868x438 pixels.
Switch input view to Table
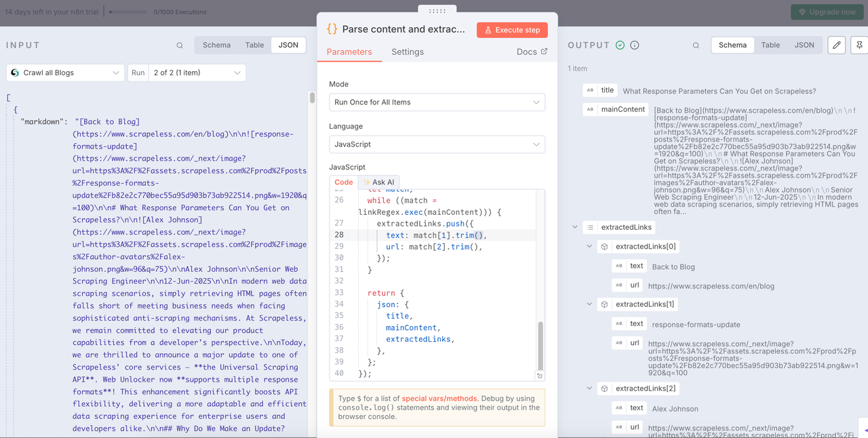coord(254,45)
